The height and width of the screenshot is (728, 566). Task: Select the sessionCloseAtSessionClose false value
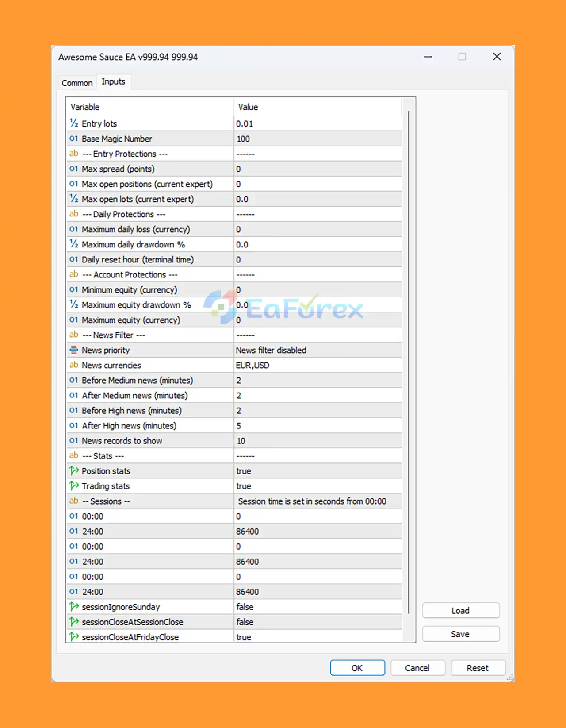318,622
